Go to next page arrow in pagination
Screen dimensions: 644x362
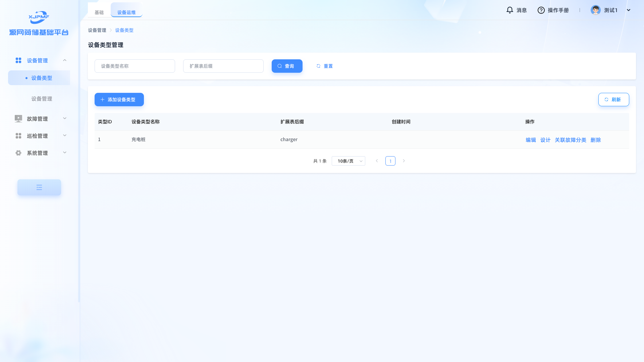[x=404, y=161]
